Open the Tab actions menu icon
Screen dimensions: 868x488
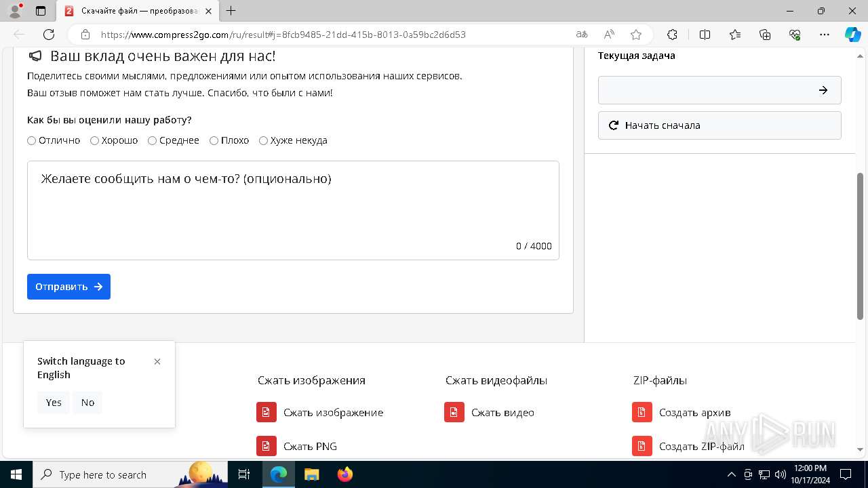click(41, 11)
